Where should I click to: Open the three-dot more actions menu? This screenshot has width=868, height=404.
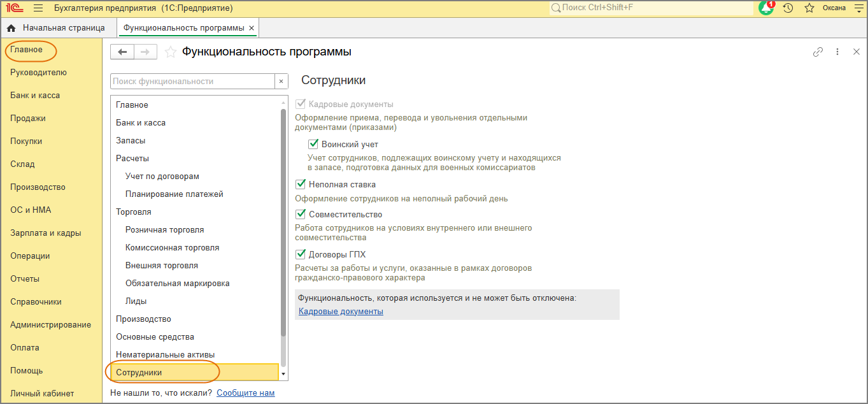click(837, 52)
